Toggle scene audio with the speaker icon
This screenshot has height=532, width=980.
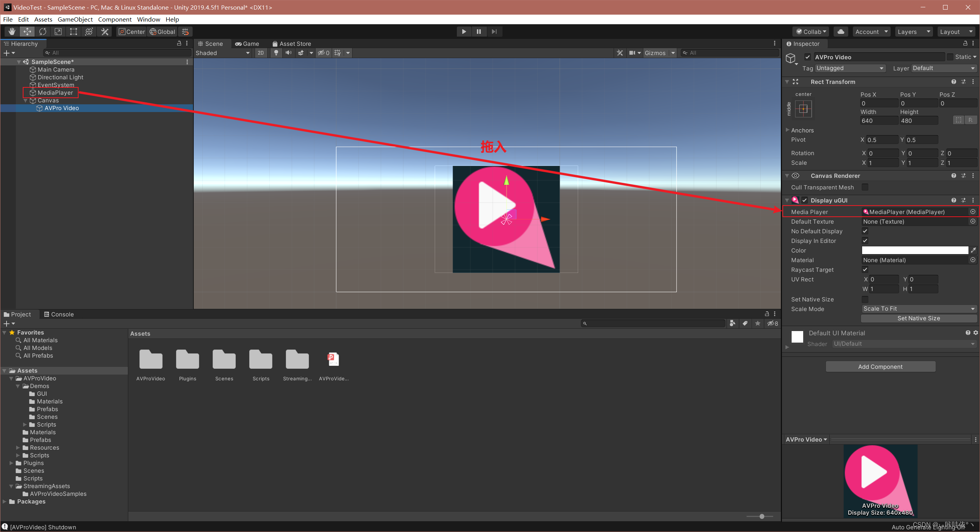pos(288,53)
